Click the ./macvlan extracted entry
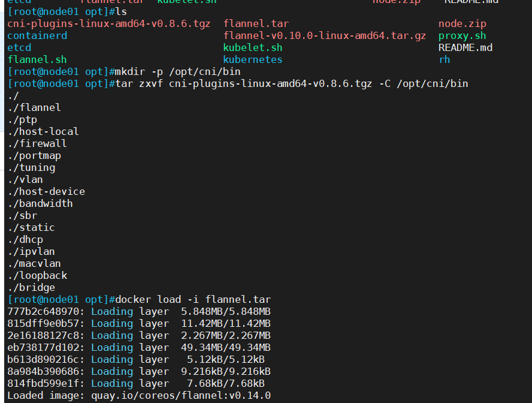This screenshot has width=532, height=403. coord(34,263)
